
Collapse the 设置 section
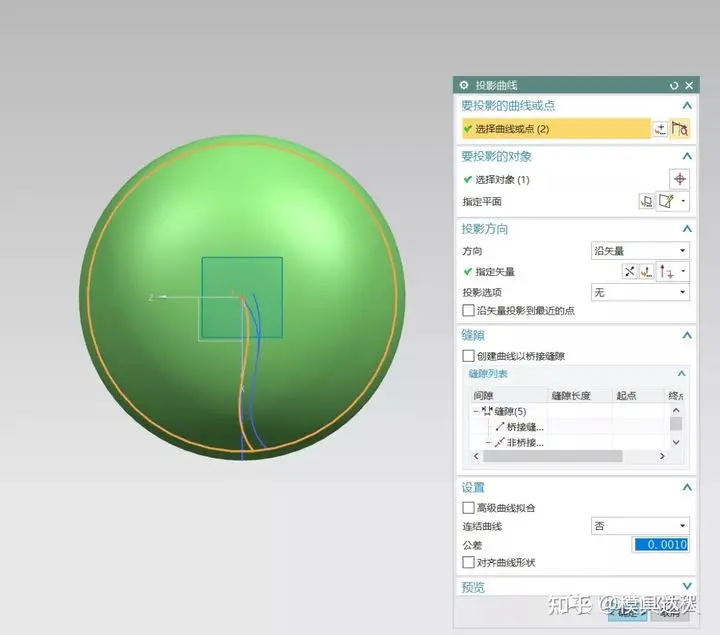[x=687, y=487]
